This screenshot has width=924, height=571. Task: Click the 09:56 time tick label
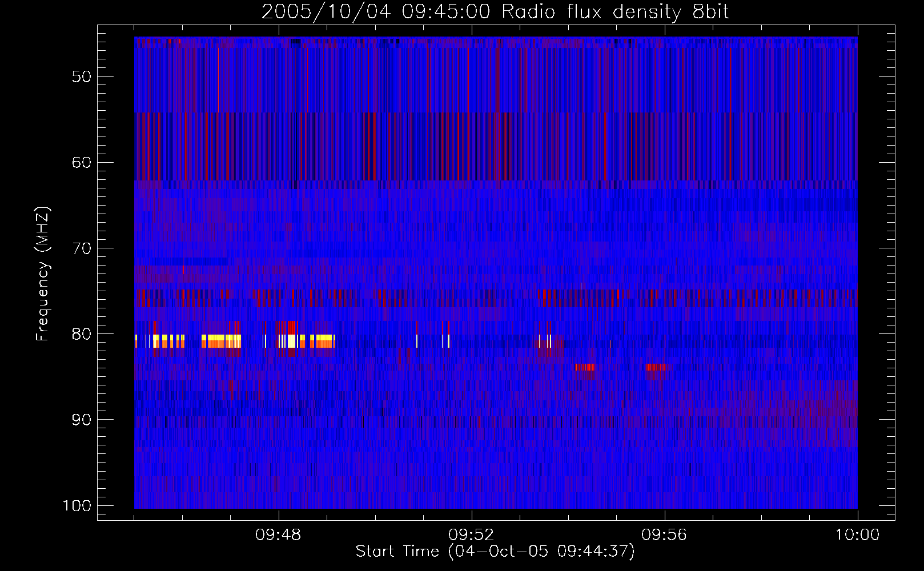664,535
